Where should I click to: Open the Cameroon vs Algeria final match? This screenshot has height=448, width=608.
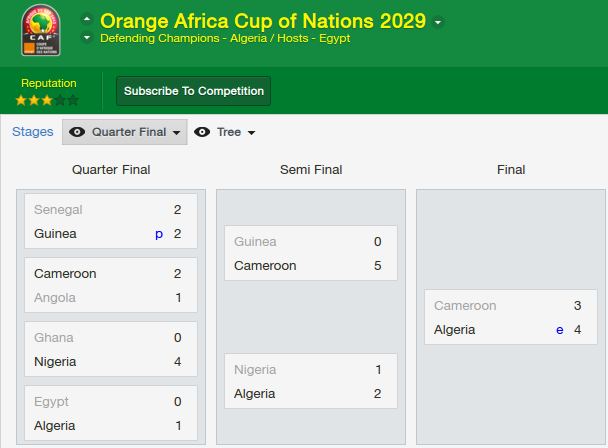[511, 317]
